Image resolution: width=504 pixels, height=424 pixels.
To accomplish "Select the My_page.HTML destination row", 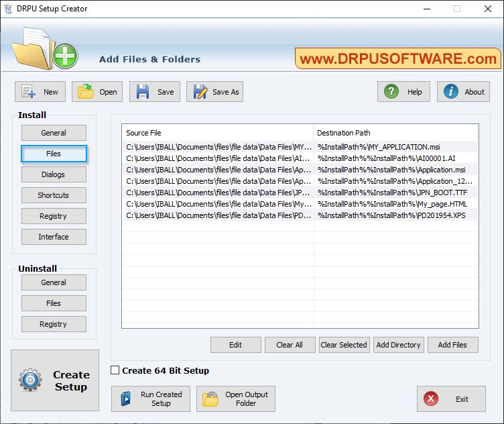I will [393, 204].
